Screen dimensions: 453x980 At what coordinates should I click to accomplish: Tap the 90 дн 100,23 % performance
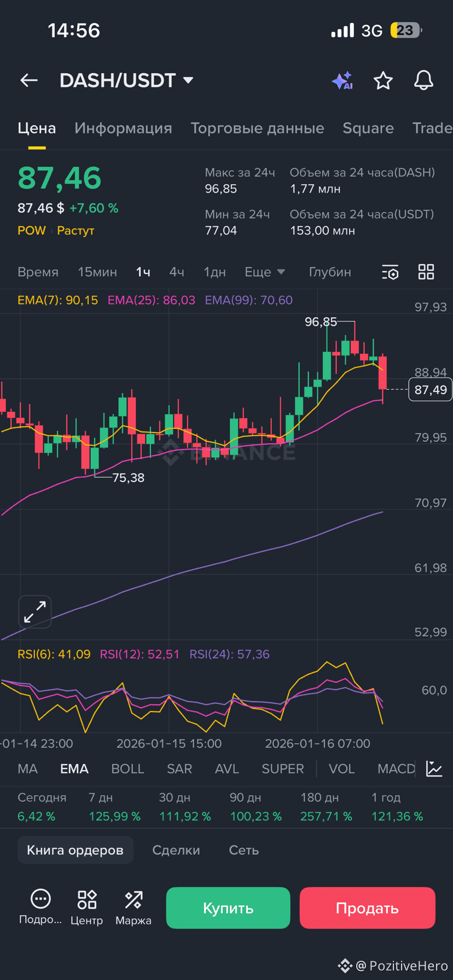coord(255,807)
